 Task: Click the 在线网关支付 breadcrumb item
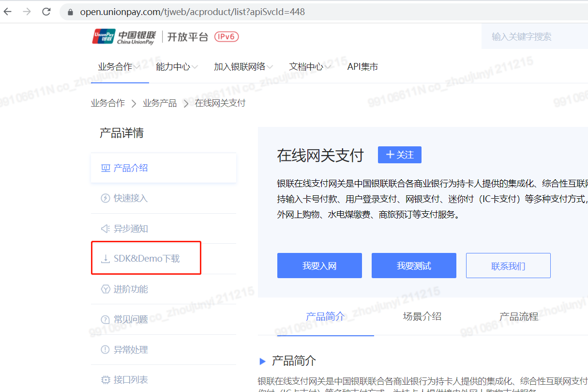click(x=220, y=103)
